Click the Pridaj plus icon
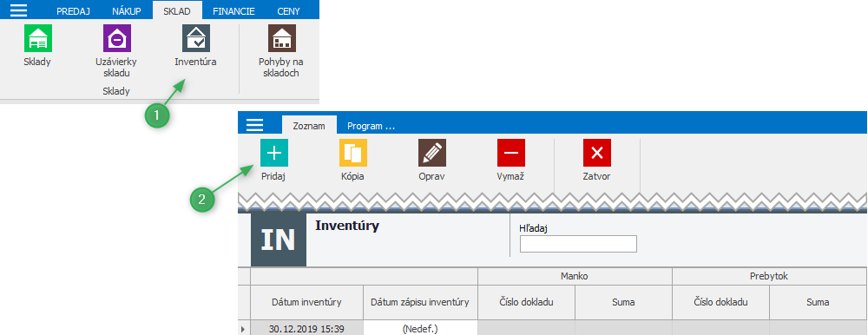The image size is (868, 335). (274, 153)
